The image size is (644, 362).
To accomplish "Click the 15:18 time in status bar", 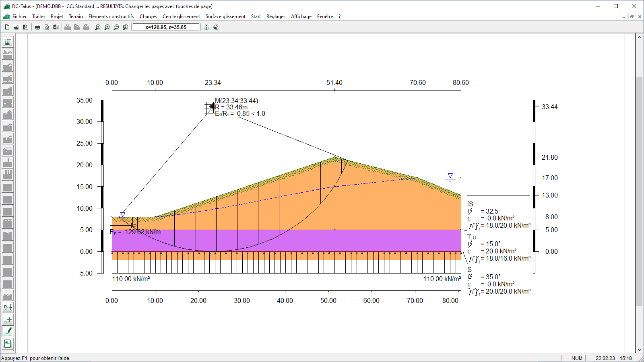I will click(x=626, y=358).
